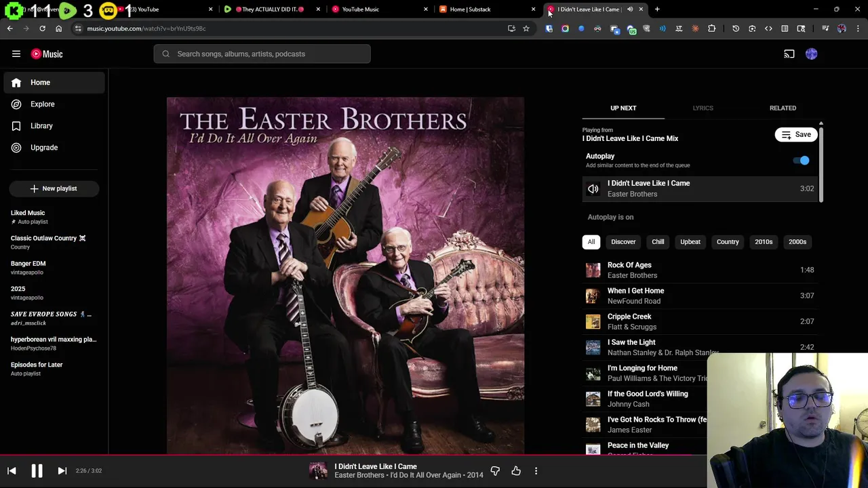The width and height of the screenshot is (868, 488).
Task: Open Episodes for Later playlist
Action: [54, 369]
